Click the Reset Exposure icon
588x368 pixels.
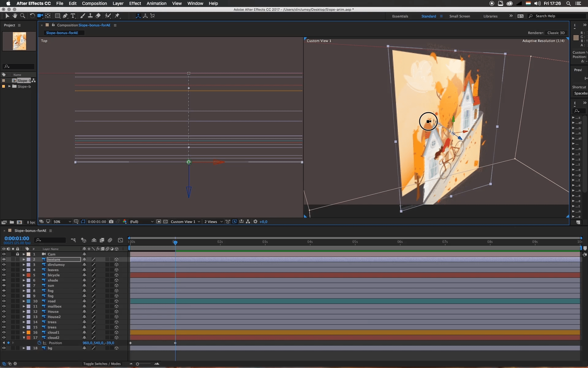(x=255, y=222)
